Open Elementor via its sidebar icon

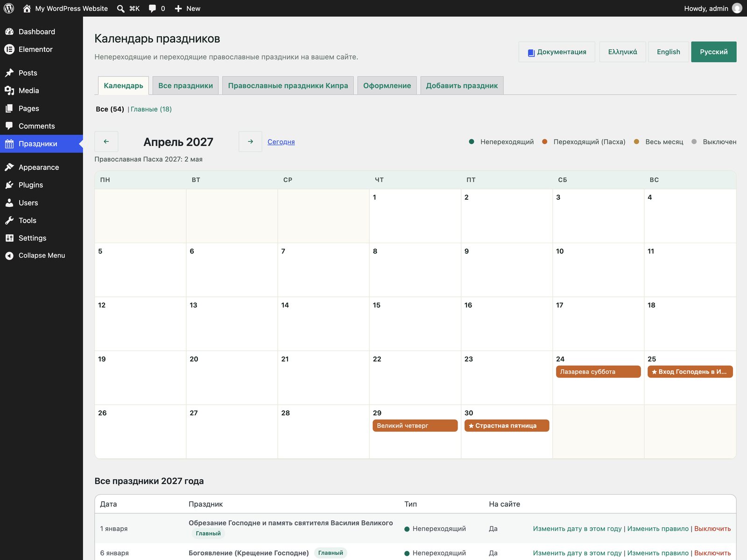point(9,49)
